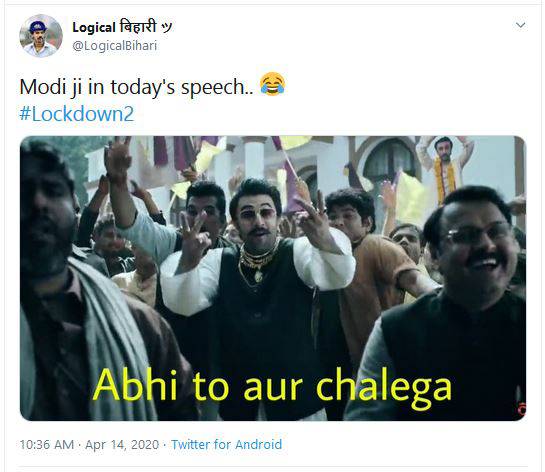545x472 pixels.
Task: Open the Logical बिहारी display name
Action: pyautogui.click(x=122, y=27)
